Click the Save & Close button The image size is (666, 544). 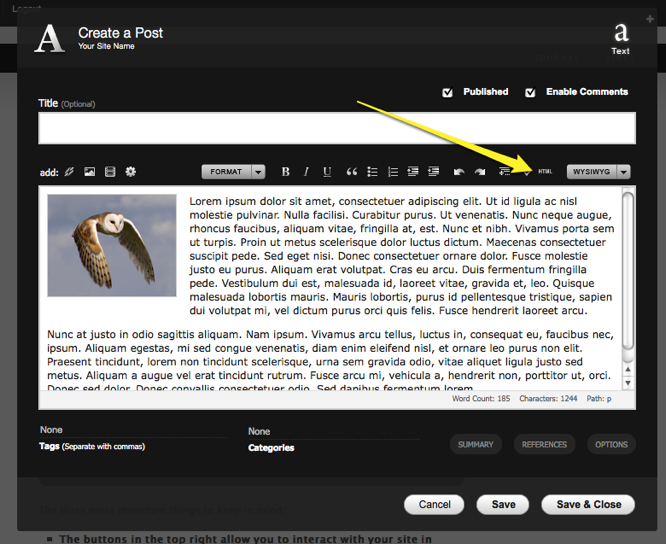click(589, 505)
